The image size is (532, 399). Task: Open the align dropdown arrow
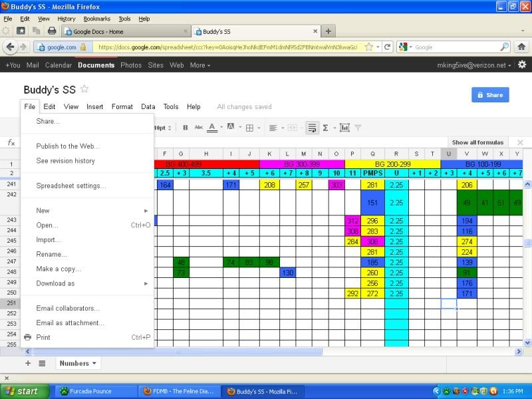pos(283,128)
